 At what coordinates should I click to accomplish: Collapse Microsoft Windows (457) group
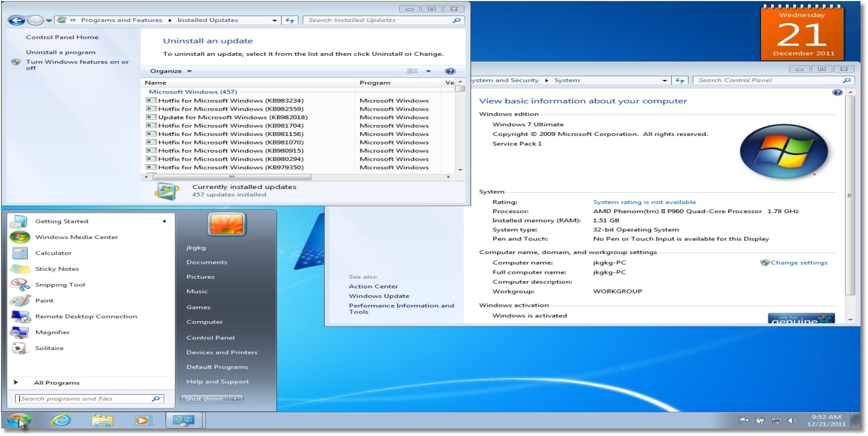pyautogui.click(x=193, y=92)
